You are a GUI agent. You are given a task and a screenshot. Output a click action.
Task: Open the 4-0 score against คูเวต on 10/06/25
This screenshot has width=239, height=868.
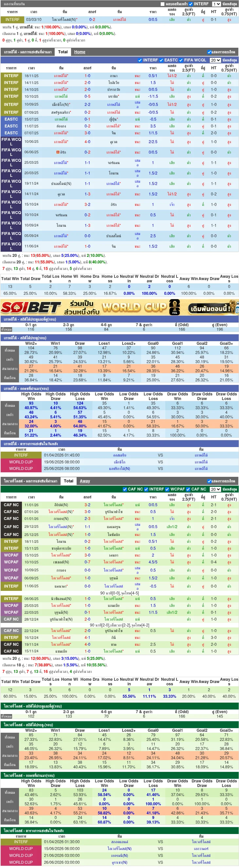tap(87, 142)
